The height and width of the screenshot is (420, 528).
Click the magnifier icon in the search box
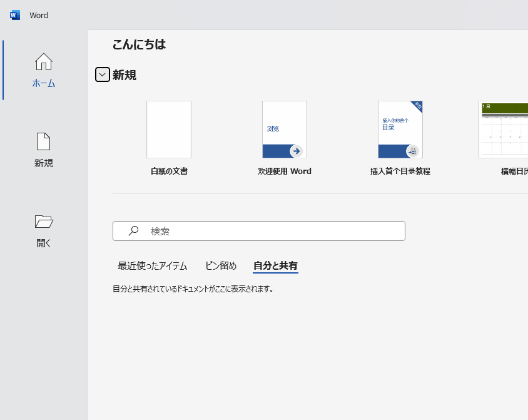click(133, 231)
